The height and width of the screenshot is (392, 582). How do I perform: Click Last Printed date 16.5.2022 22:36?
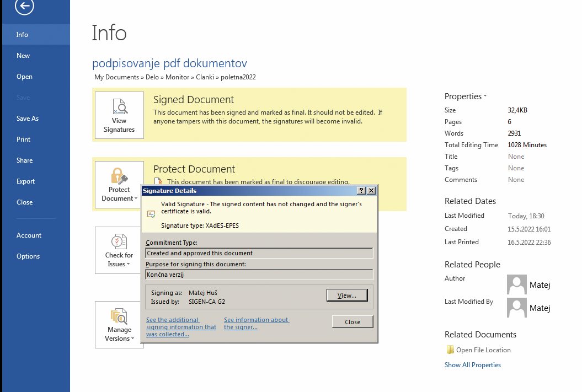[x=529, y=242]
